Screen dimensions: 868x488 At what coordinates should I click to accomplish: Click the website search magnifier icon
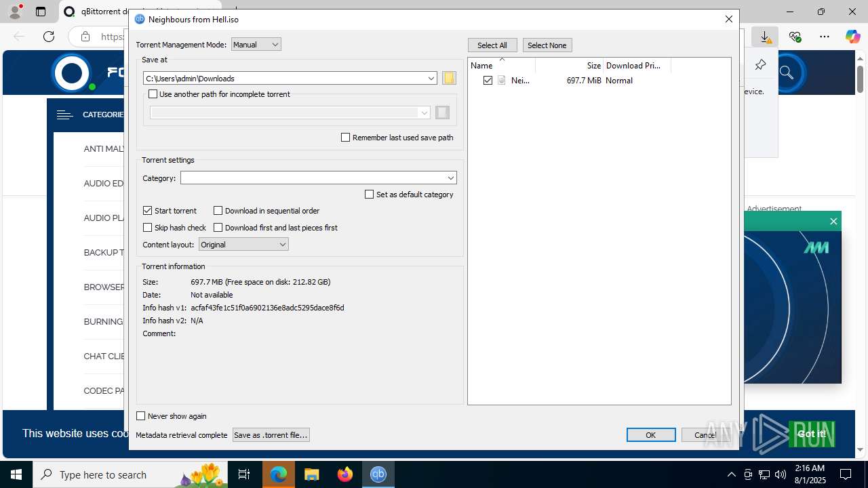pyautogui.click(x=787, y=73)
